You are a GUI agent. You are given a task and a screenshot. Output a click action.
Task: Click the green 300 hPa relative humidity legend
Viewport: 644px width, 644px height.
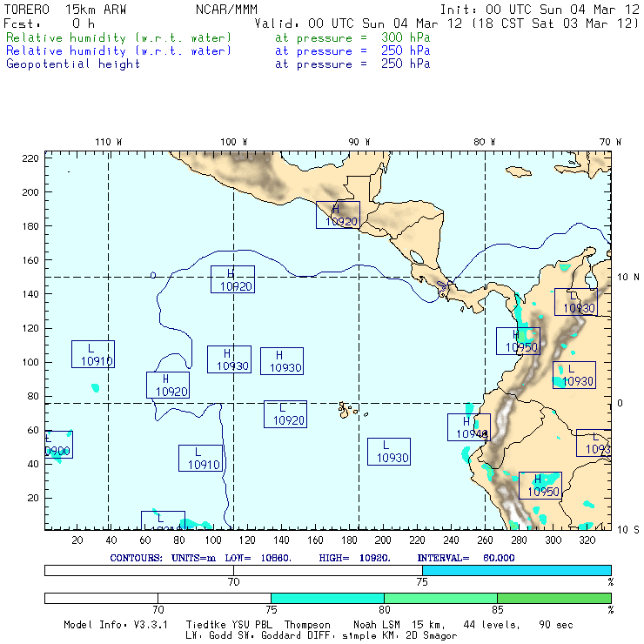click(119, 38)
